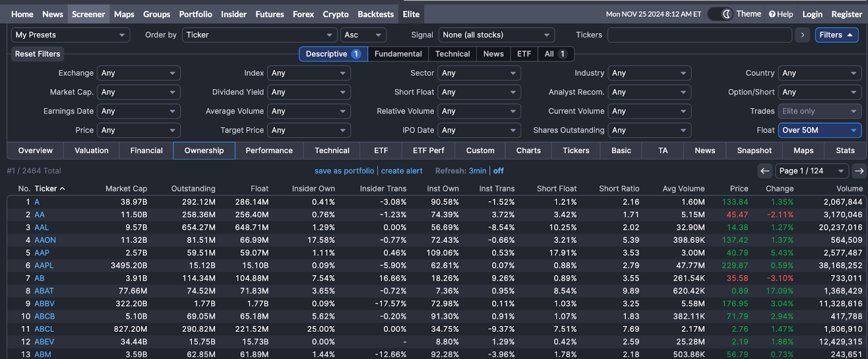Open the Home menu item
The height and width of the screenshot is (359, 868).
[22, 14]
